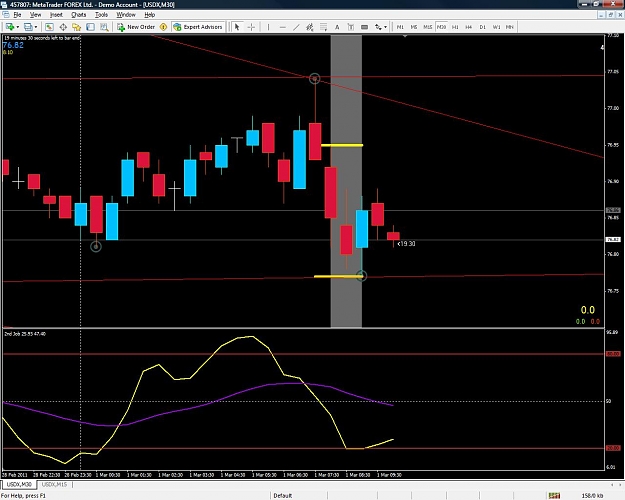This screenshot has height=500, width=625.
Task: Switch to the USDX,M15 chart tab
Action: click(x=54, y=484)
